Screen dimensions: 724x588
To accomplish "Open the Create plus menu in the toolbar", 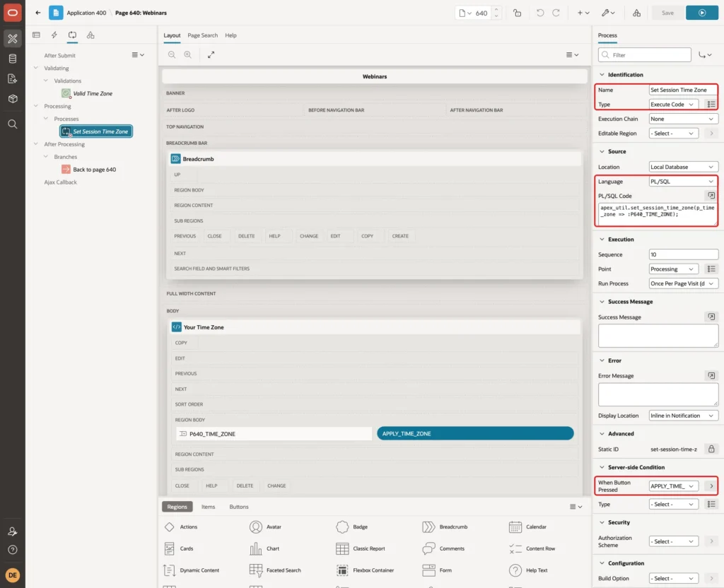I will pos(583,13).
